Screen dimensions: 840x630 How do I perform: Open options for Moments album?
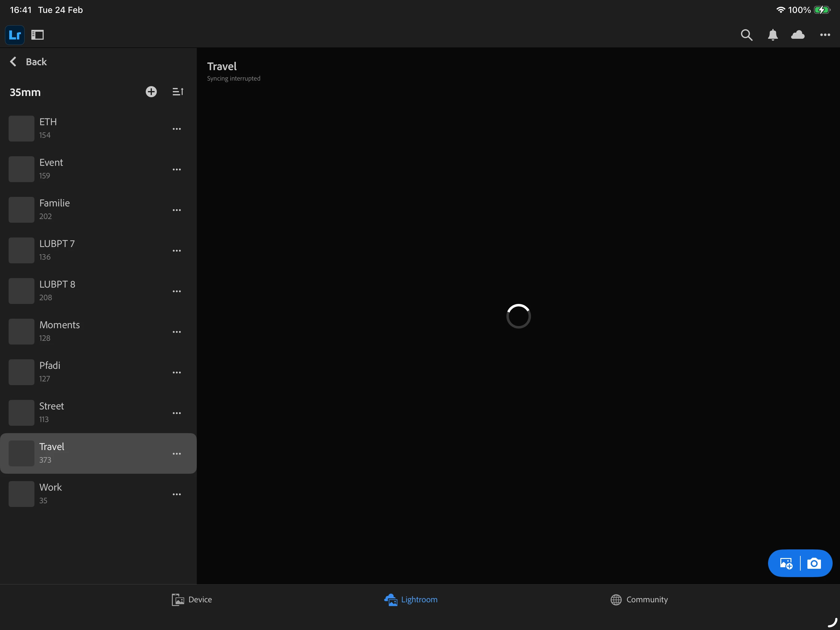pyautogui.click(x=176, y=332)
